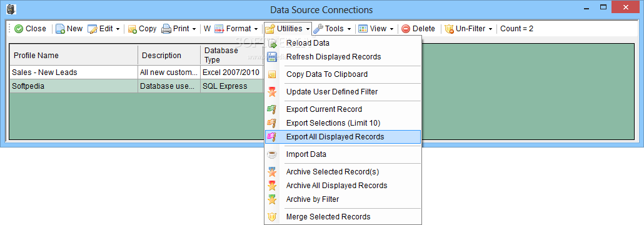Select Update User Defined Filter
The image size is (644, 225).
tap(343, 92)
